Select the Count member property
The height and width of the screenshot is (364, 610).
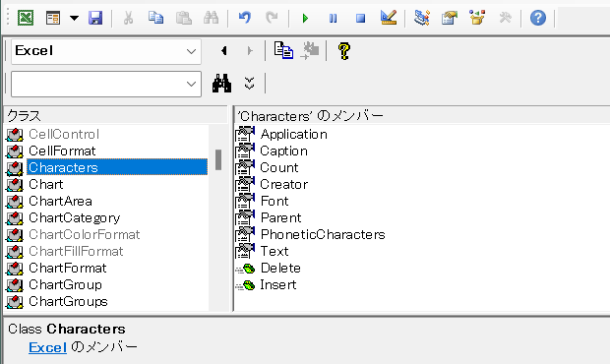point(279,167)
